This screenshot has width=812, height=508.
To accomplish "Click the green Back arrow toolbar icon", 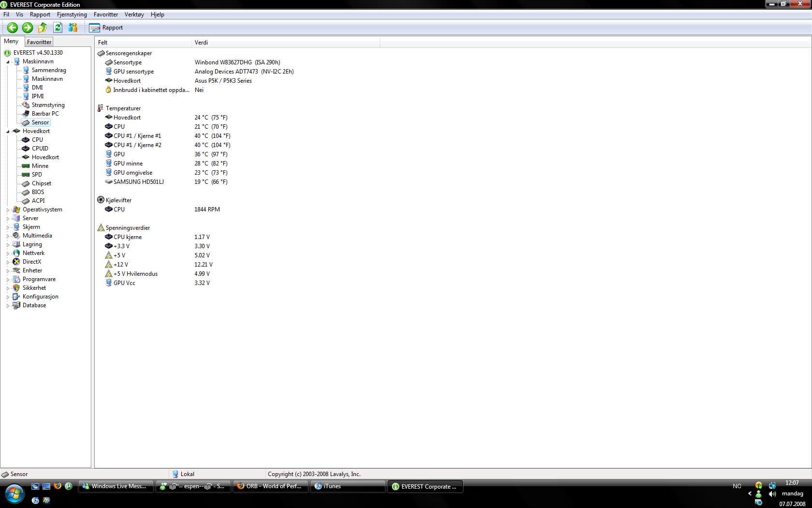I will point(13,28).
